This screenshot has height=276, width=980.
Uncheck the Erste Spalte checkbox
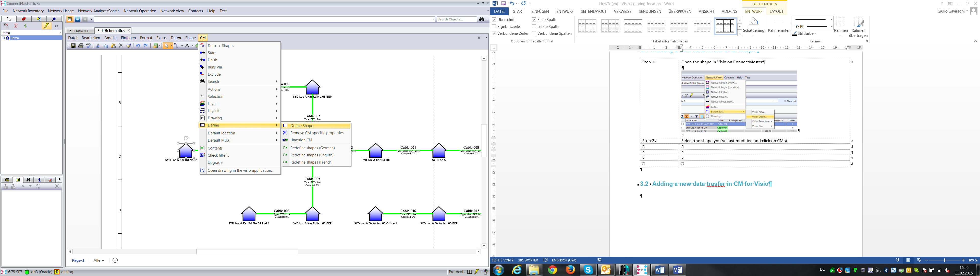click(534, 19)
